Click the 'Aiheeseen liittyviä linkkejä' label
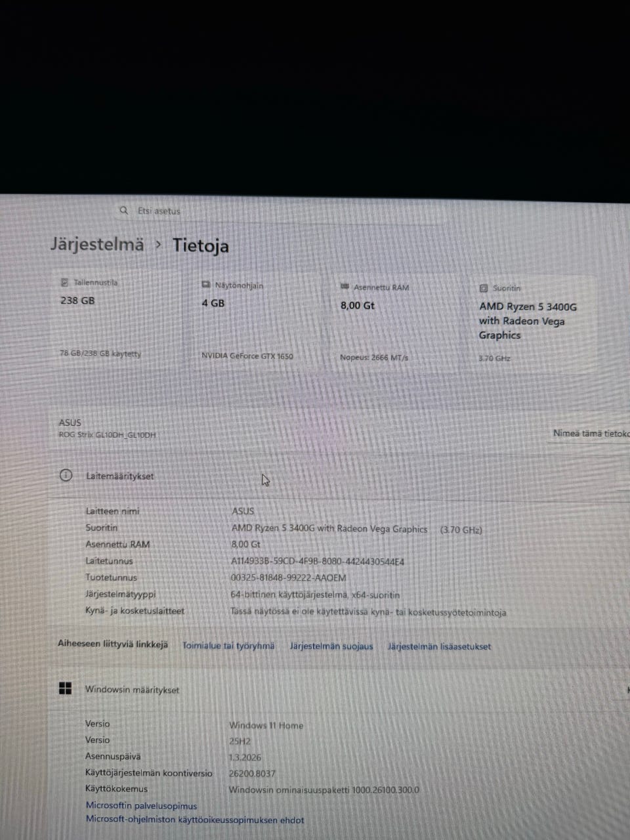This screenshot has width=630, height=840. [x=113, y=644]
